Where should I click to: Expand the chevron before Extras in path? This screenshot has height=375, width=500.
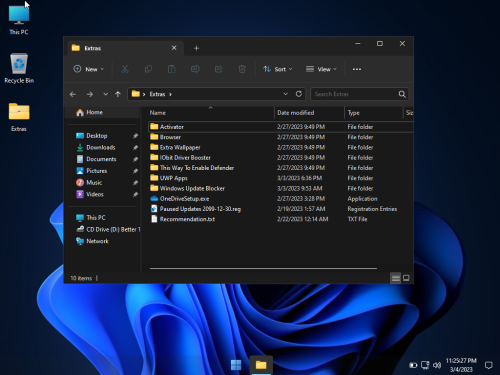point(144,94)
